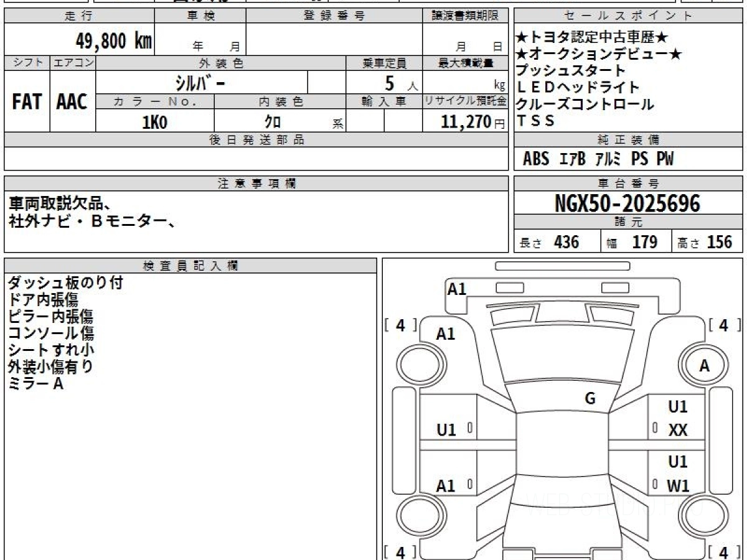This screenshot has height=560, width=747.
Task: Click the 車検 header cell
Action: tap(200, 16)
